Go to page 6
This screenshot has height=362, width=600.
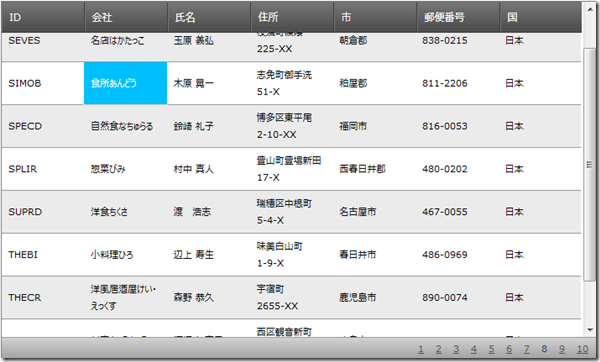point(509,349)
